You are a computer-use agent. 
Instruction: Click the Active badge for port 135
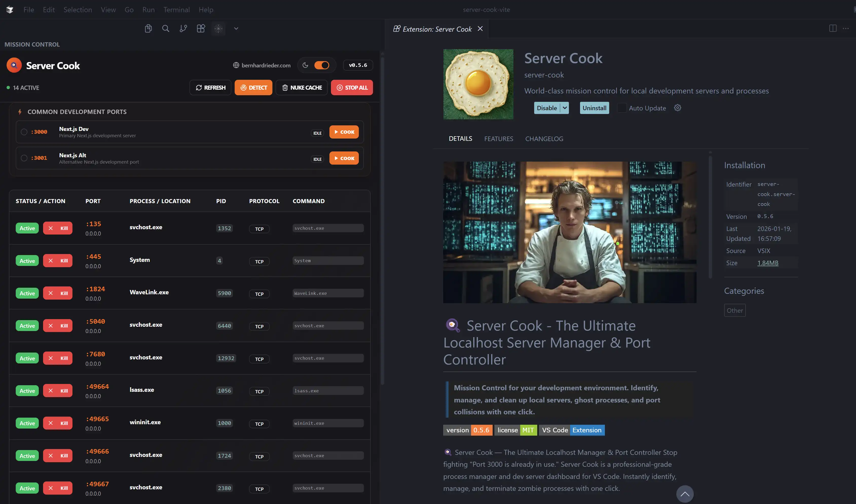27,228
